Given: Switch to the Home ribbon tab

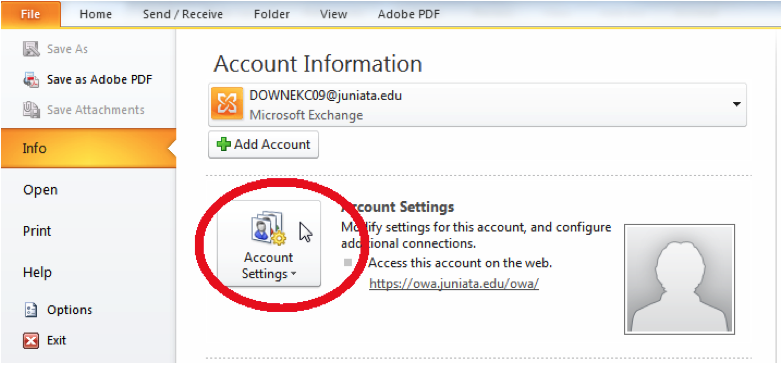Looking at the screenshot, I should pyautogui.click(x=95, y=14).
